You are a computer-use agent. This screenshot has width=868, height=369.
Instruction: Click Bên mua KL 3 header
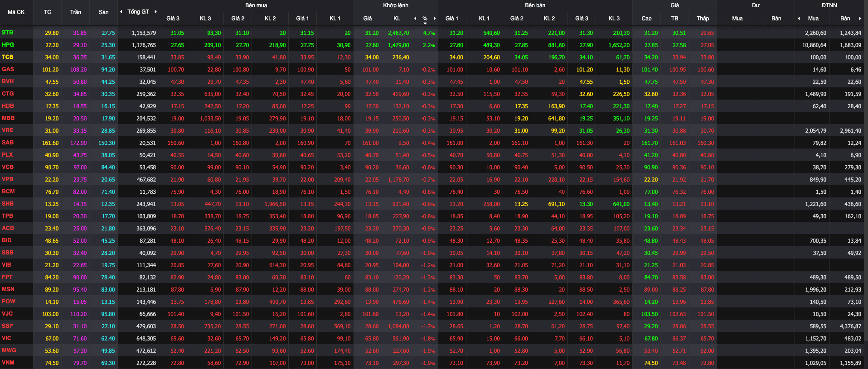(x=205, y=19)
